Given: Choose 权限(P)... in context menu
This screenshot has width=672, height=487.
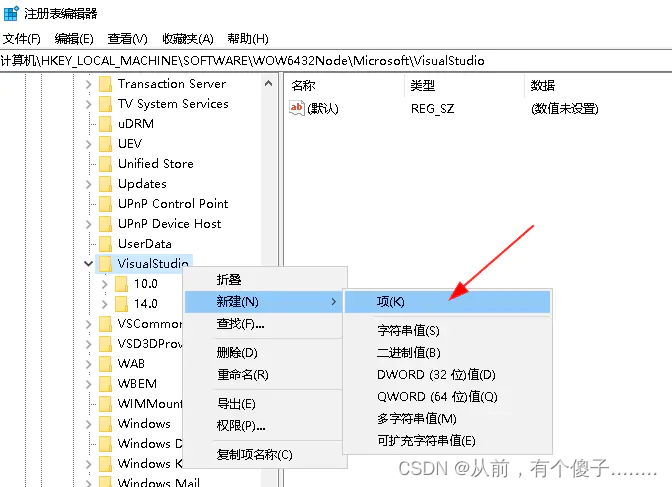Looking at the screenshot, I should coord(264,426).
